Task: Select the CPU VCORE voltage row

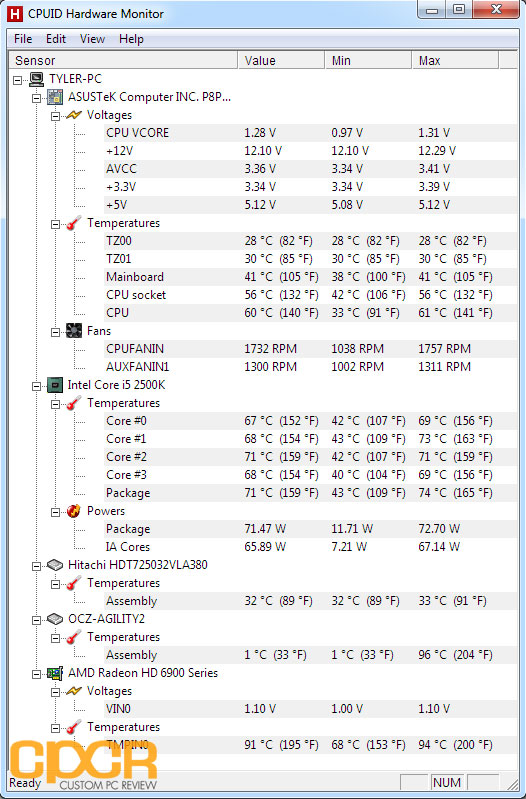Action: (311, 133)
